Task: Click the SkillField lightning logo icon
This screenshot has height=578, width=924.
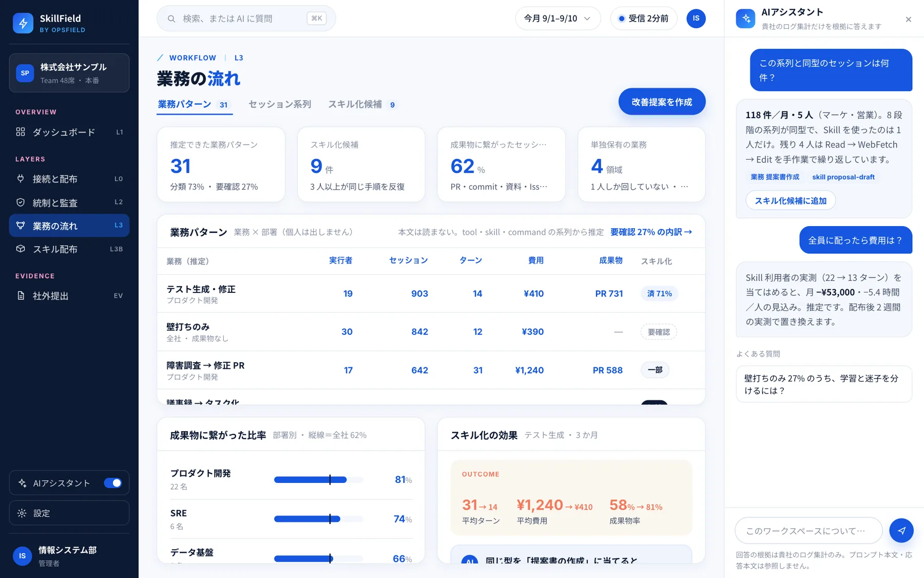Action: 23,23
